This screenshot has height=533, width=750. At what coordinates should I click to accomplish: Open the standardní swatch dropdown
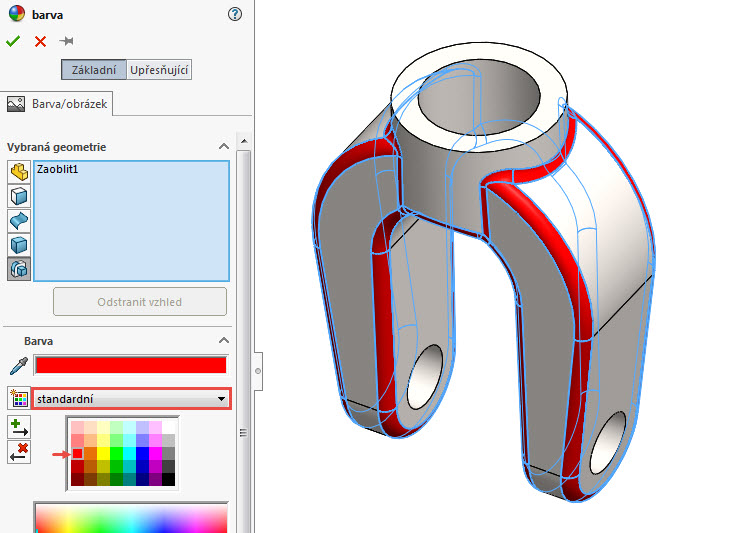click(x=132, y=399)
